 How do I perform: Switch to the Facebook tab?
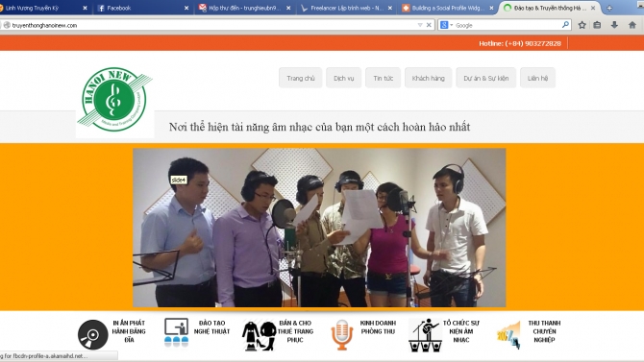pyautogui.click(x=142, y=8)
